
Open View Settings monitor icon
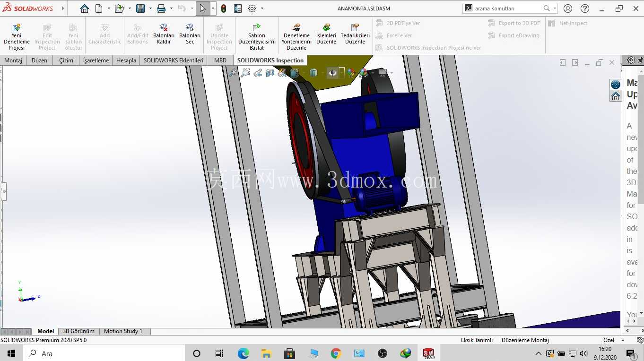(x=383, y=73)
